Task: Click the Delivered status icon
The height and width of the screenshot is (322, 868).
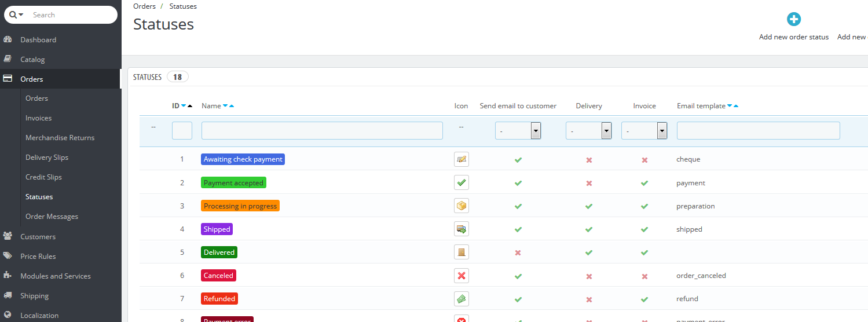Action: [462, 253]
